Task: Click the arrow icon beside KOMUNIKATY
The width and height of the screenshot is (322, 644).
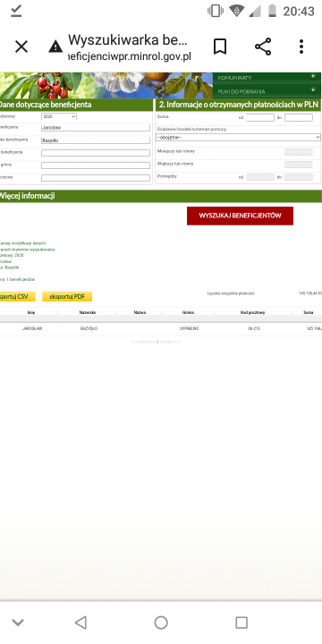Action: [x=313, y=76]
